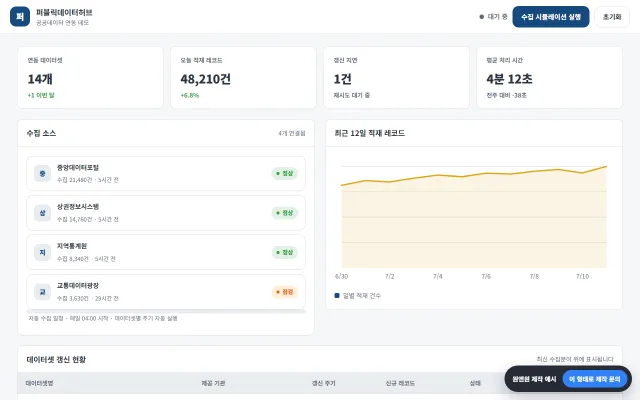Click the 퍼블릭데이터허브 logo icon

(x=20, y=17)
